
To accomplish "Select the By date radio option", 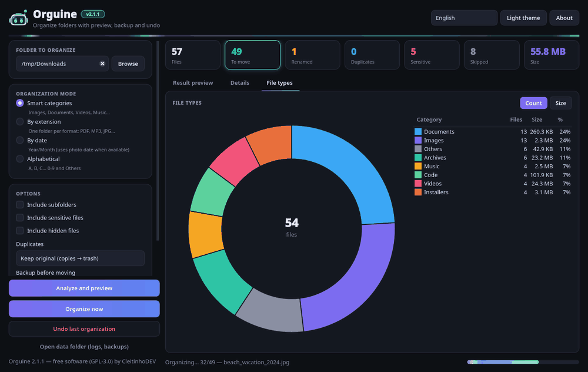I will (x=20, y=140).
